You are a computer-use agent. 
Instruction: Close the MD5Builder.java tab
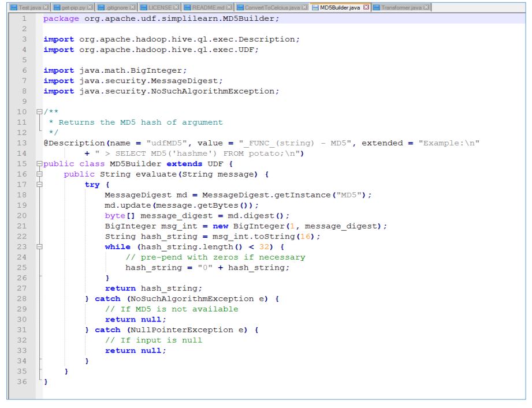pyautogui.click(x=366, y=7)
